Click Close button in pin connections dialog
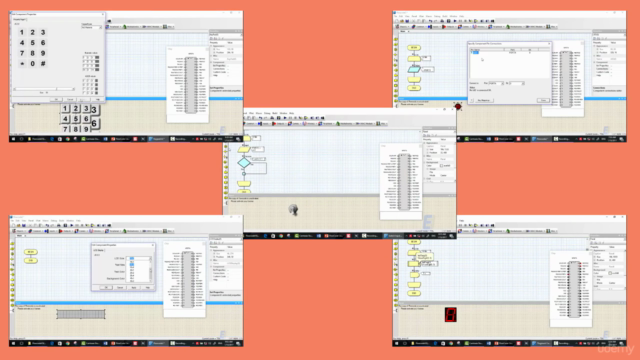 tap(543, 100)
